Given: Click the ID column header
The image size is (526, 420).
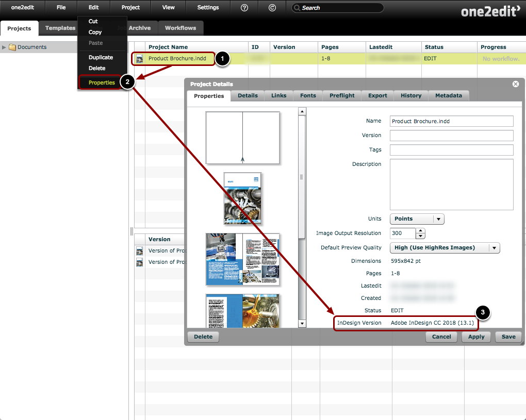Looking at the screenshot, I should [259, 47].
